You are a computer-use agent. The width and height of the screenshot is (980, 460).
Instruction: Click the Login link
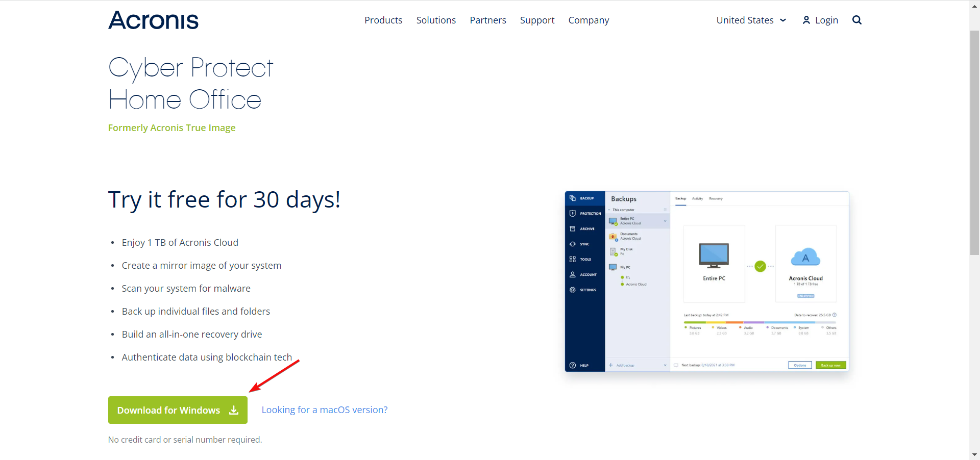(820, 20)
